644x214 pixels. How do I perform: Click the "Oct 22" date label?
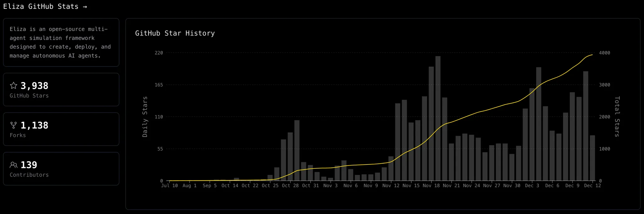point(250,186)
